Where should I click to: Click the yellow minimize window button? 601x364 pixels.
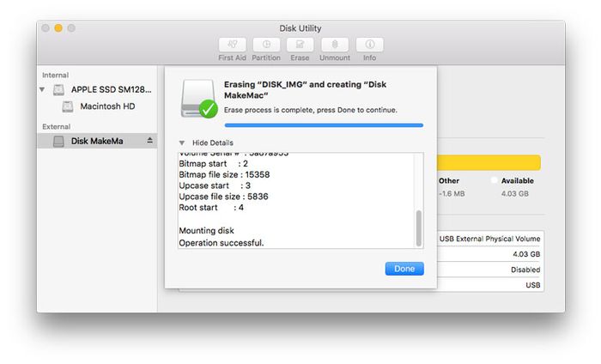(x=58, y=28)
